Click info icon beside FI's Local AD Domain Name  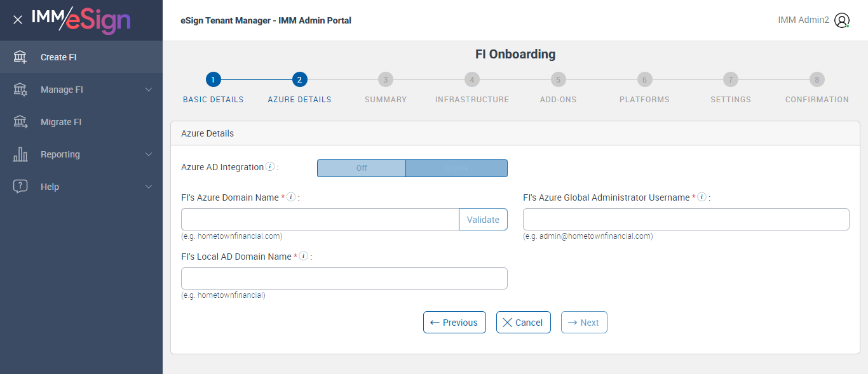[304, 257]
